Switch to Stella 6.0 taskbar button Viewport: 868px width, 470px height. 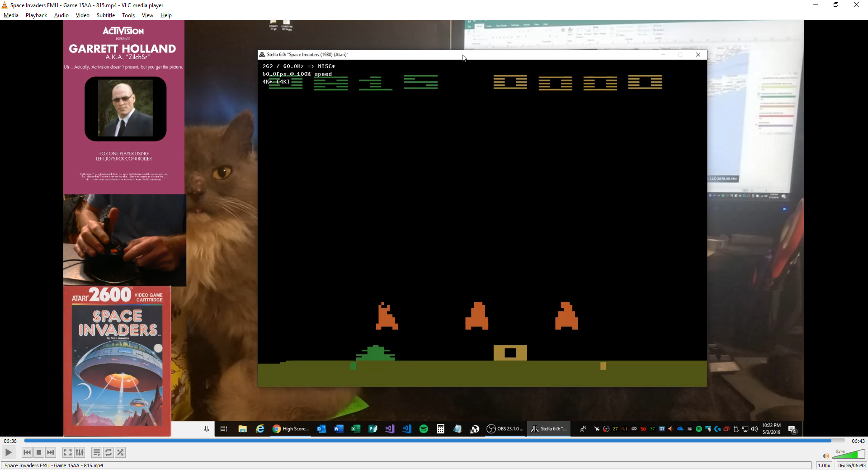(548, 429)
